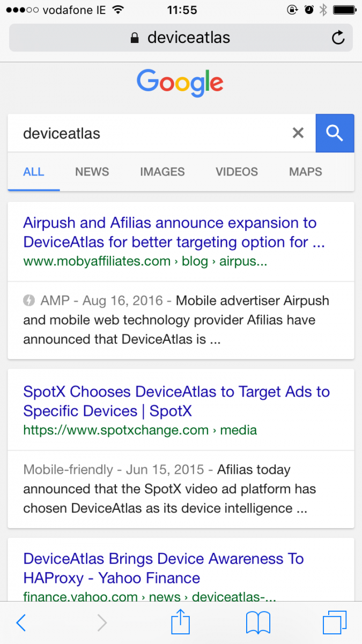
Task: Switch to the IMAGES tab
Action: pyautogui.click(x=162, y=172)
